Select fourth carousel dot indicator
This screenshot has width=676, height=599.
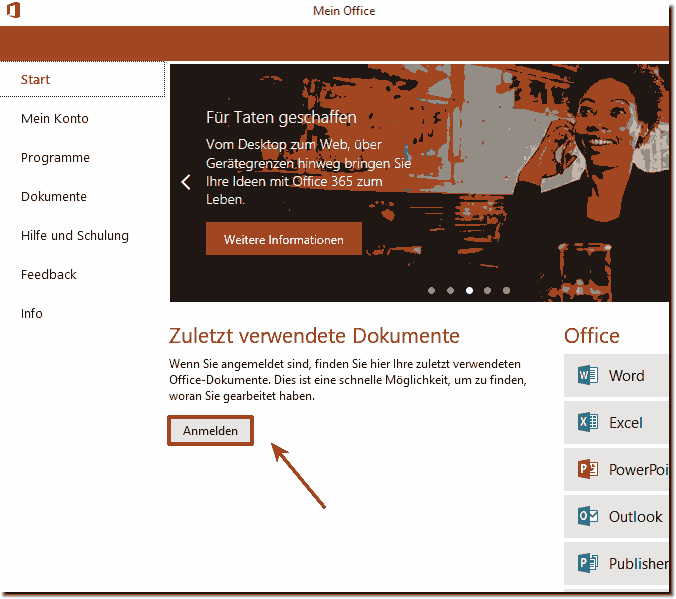pos(487,291)
